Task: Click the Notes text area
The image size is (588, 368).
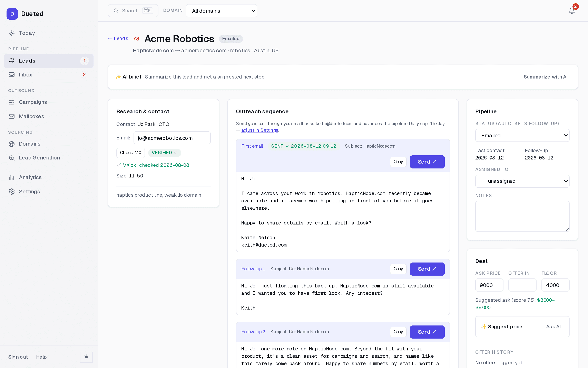Action: [x=522, y=216]
